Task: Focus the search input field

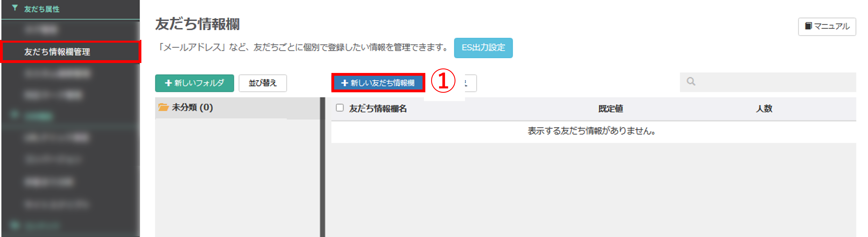Action: [768, 82]
